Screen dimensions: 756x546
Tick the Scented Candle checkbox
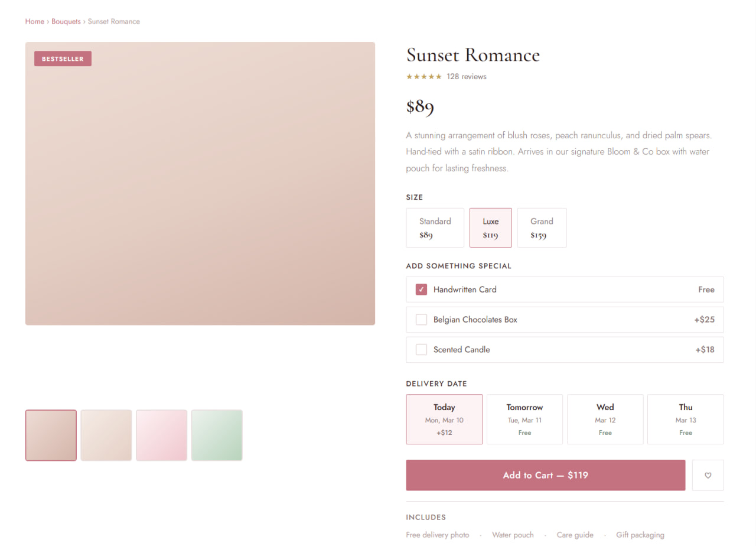[x=421, y=350]
